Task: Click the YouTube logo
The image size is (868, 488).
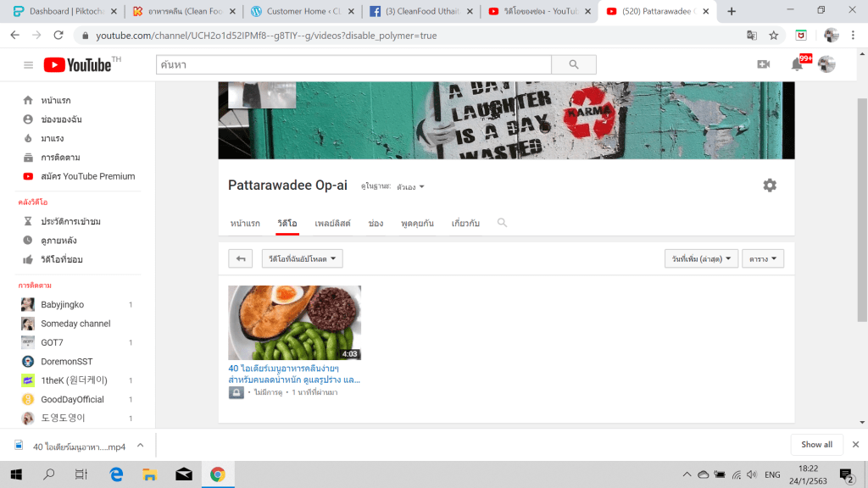Action: (x=78, y=65)
